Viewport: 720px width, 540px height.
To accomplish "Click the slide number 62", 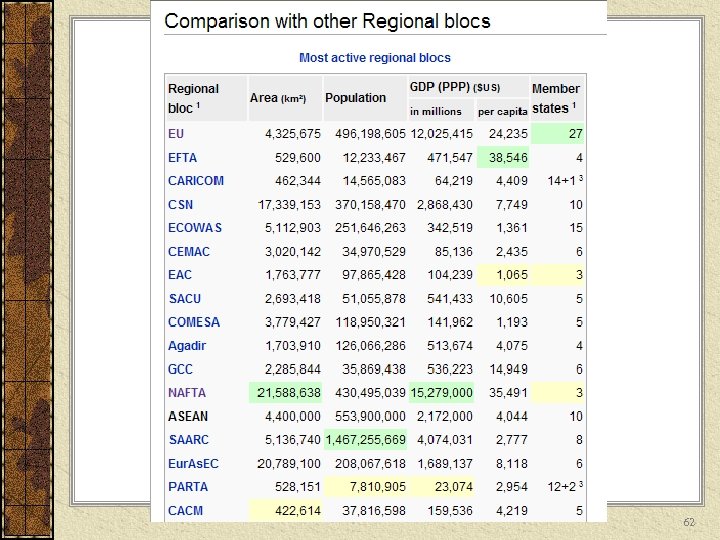I will (x=689, y=523).
